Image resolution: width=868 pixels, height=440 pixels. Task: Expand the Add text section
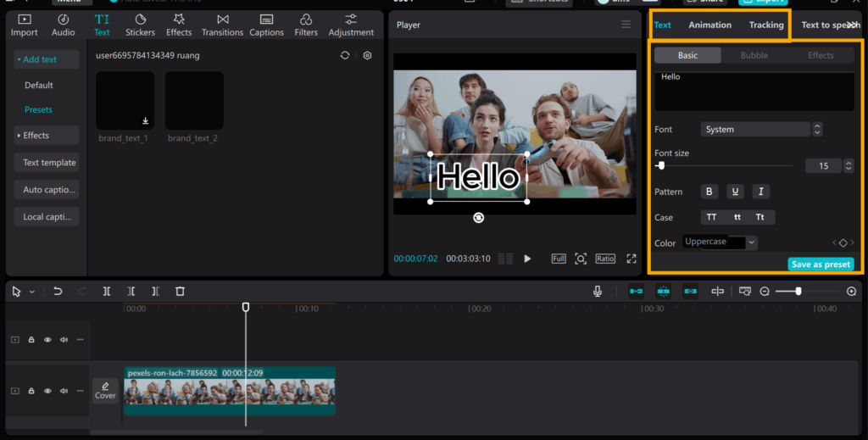coord(47,59)
